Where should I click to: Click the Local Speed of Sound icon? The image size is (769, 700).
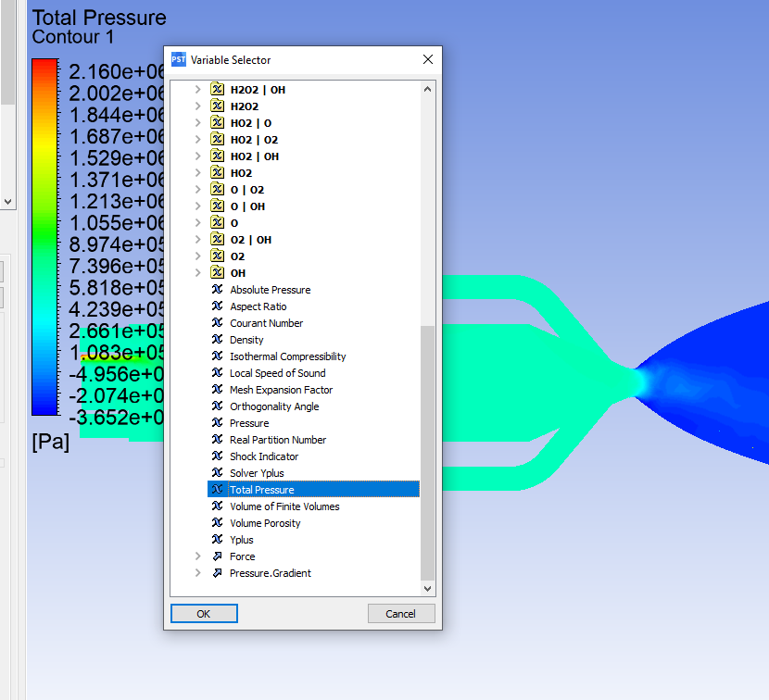(216, 373)
